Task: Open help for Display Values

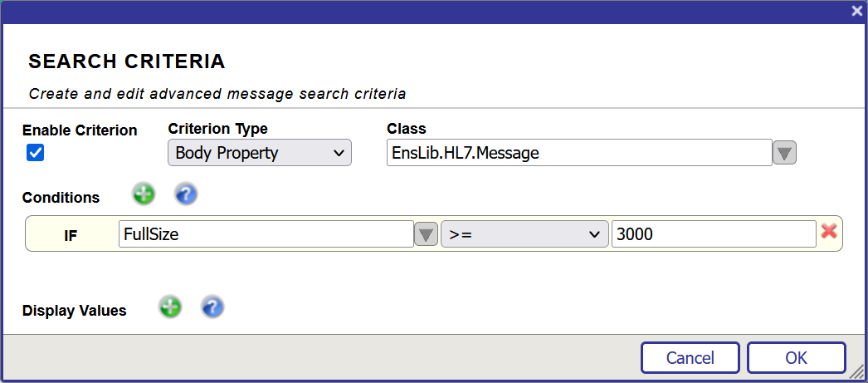Action: 212,307
